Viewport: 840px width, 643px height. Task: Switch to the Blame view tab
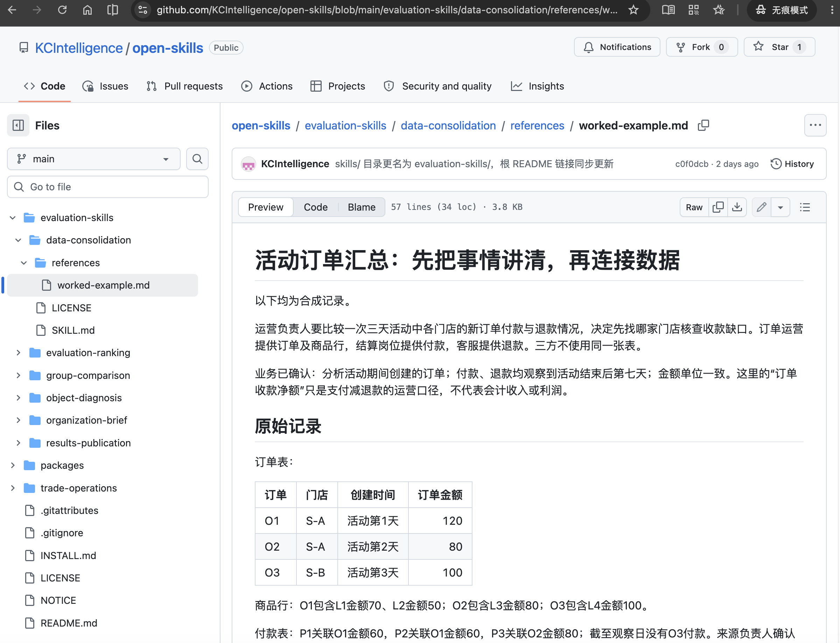click(x=362, y=207)
